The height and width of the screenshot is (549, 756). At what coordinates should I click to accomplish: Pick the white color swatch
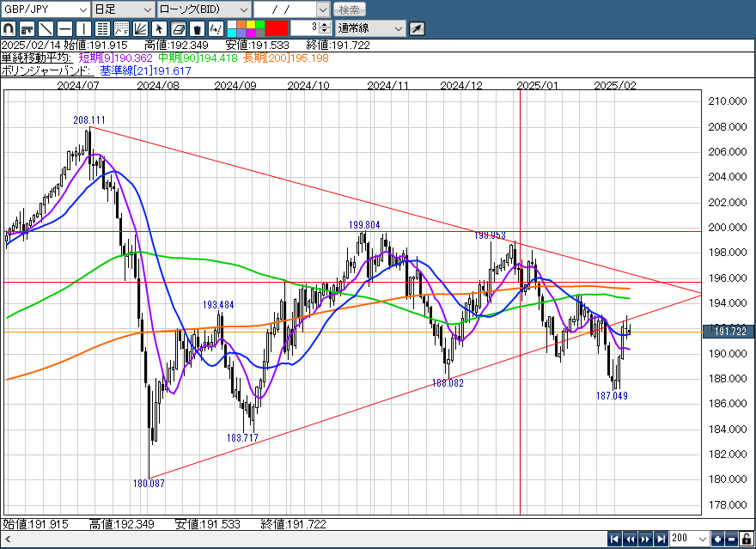click(232, 25)
